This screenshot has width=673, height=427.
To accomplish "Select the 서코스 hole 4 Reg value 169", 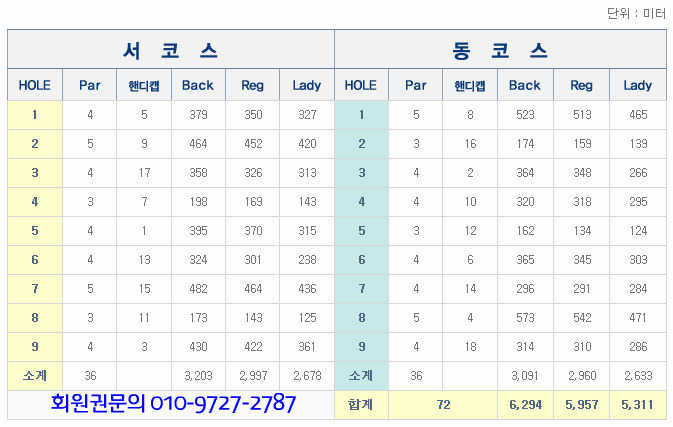I will [x=253, y=202].
